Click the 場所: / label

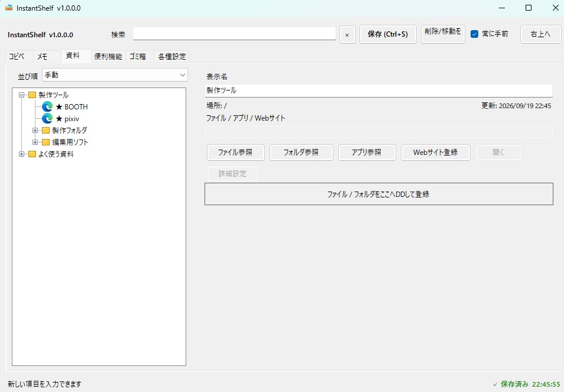[x=216, y=106]
